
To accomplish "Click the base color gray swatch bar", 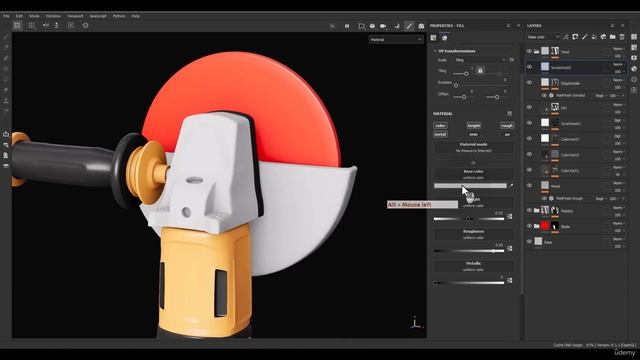I will pos(470,186).
